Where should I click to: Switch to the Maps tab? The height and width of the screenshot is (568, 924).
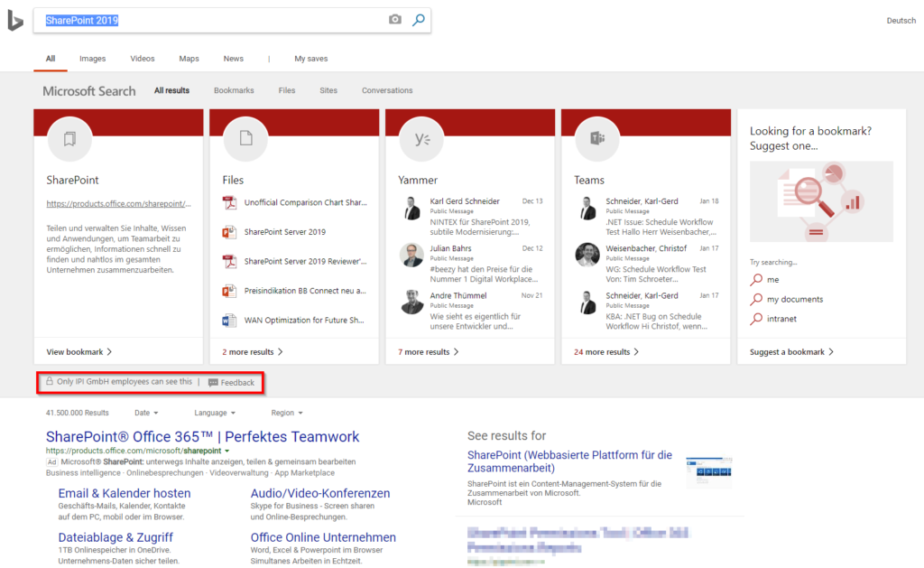click(x=189, y=59)
